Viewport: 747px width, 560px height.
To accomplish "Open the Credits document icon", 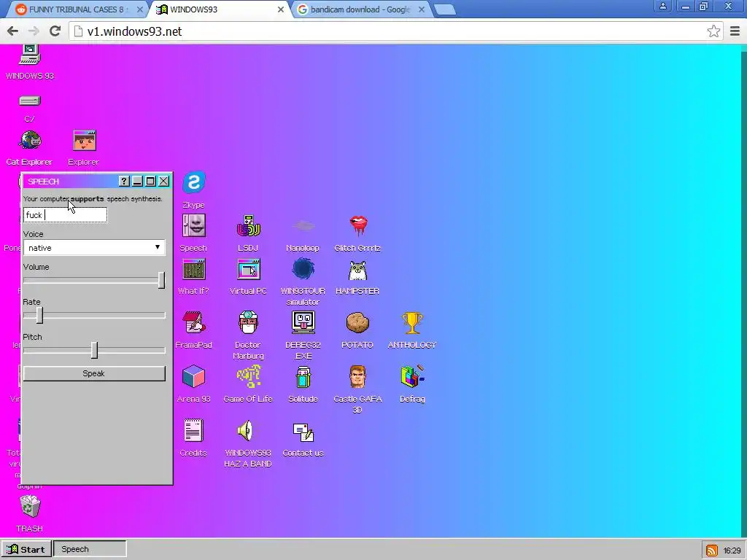I will pos(193,430).
